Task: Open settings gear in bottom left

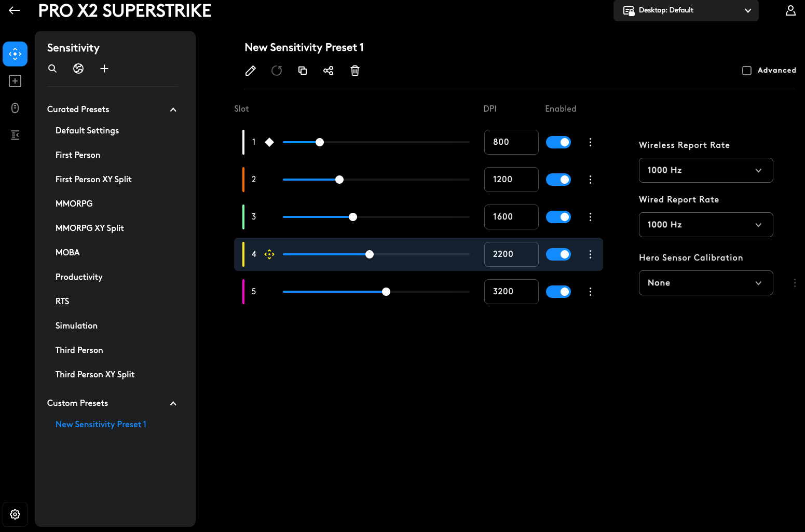Action: point(15,514)
